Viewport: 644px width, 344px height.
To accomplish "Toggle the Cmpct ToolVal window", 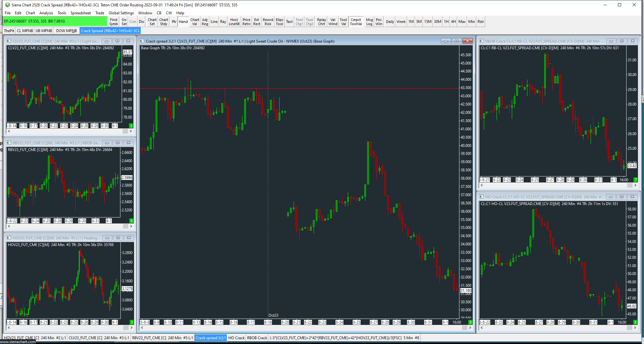I will tap(356, 22).
